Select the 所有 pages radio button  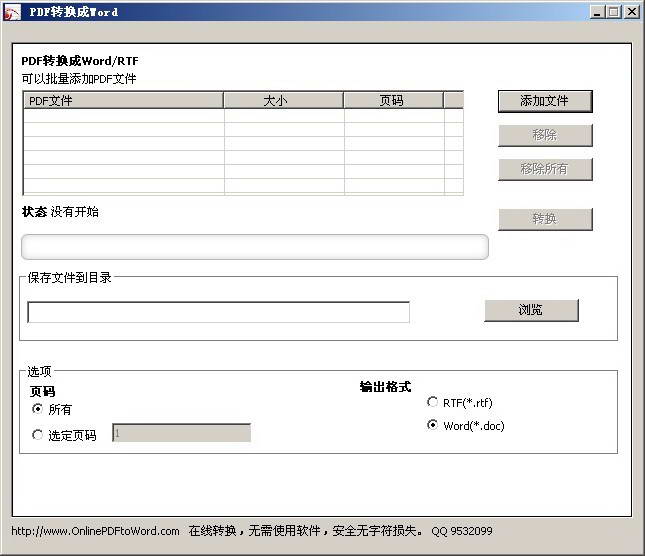pos(37,409)
